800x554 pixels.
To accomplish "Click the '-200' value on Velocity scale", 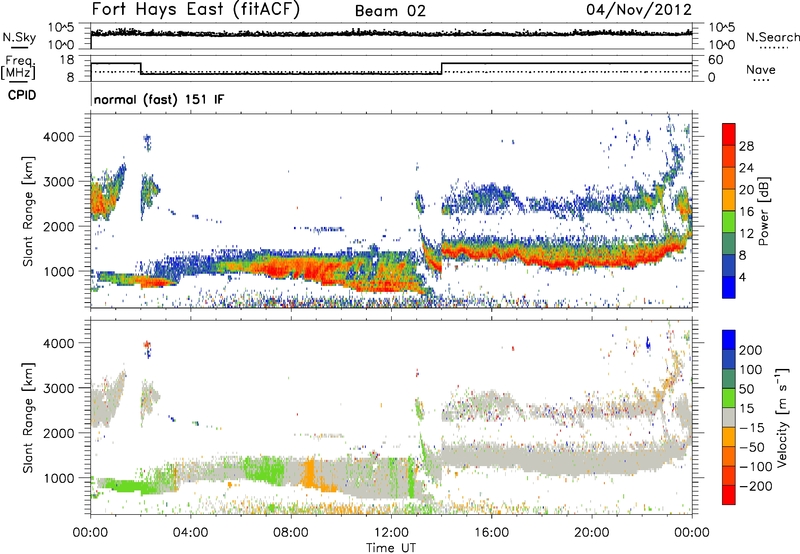I will click(756, 486).
